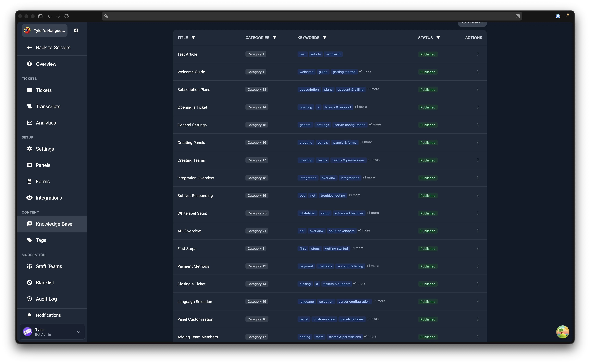The height and width of the screenshot is (364, 590).
Task: Open actions menu for Bot Not Responding
Action: coord(478,195)
